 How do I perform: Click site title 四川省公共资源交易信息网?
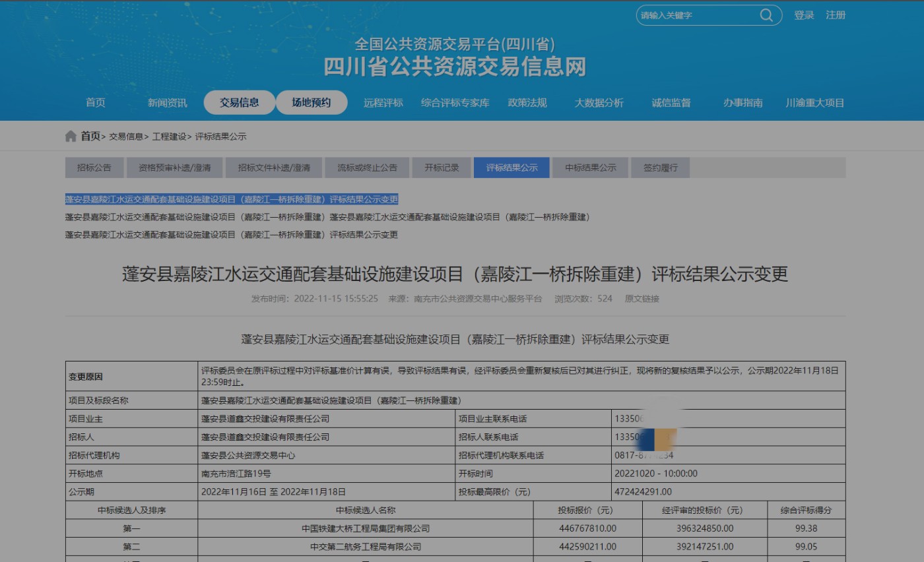tap(455, 67)
